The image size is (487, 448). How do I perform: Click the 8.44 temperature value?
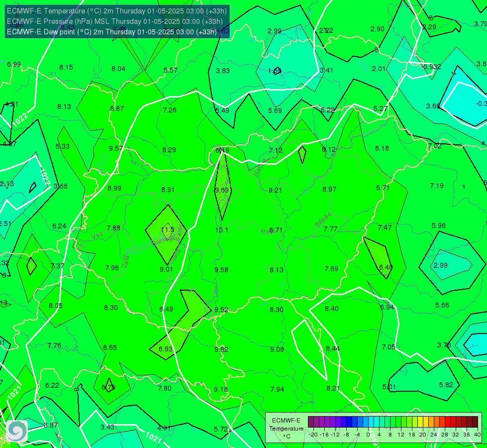[333, 348]
